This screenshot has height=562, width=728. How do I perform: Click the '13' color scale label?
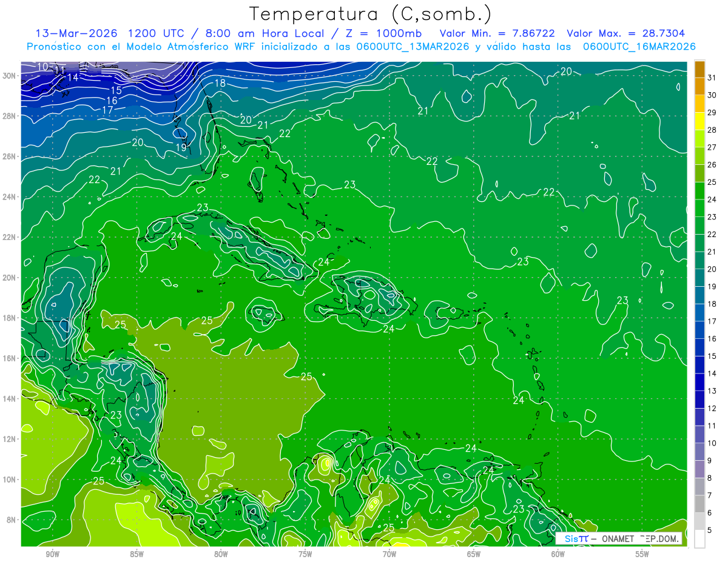pos(712,391)
